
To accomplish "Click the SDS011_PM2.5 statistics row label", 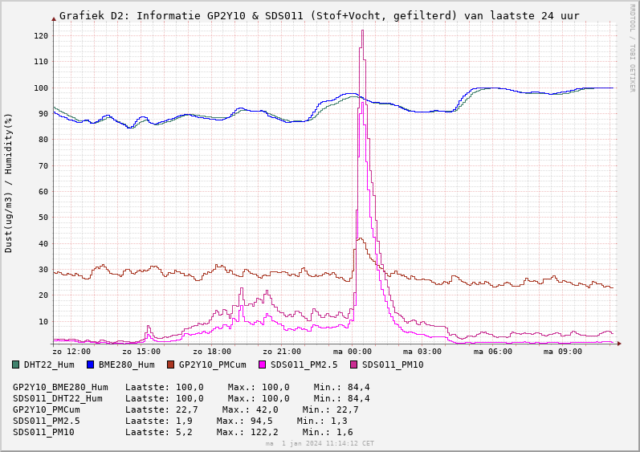I will (x=45, y=422).
